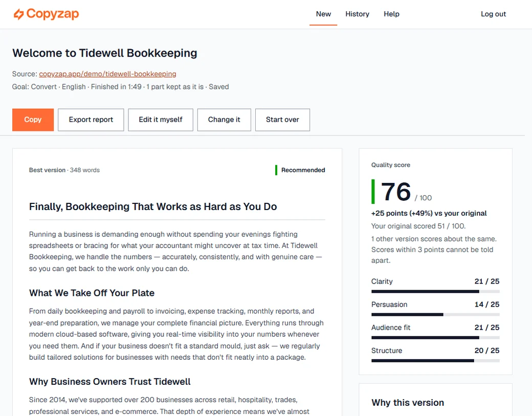532x416 pixels.
Task: Click the 76 quality score number
Action: tap(396, 192)
